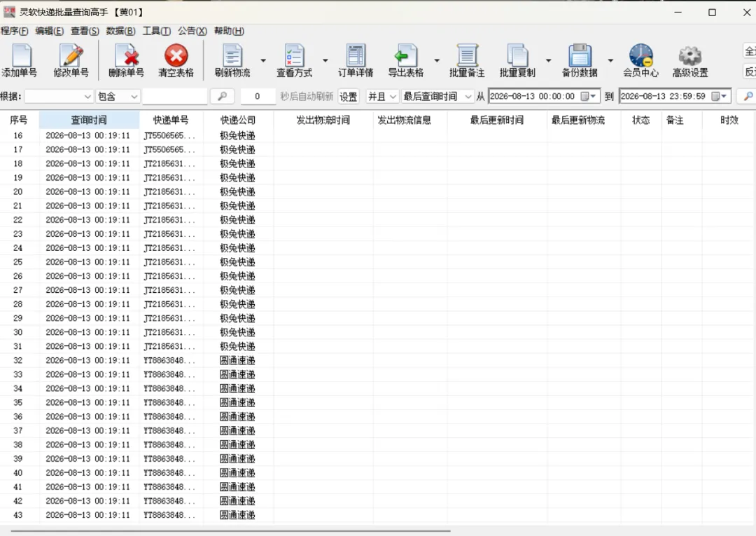Click the 添加单号 toolbar icon
This screenshot has height=536, width=756.
[20, 61]
